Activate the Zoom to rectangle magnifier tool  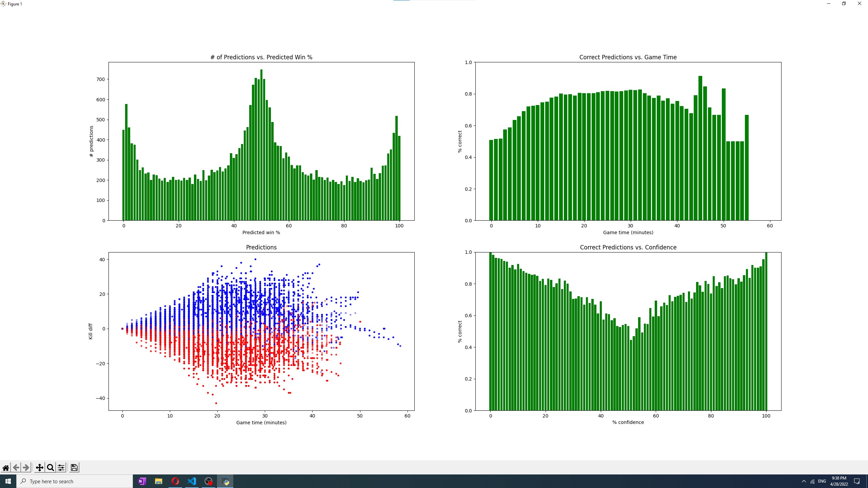tap(51, 468)
